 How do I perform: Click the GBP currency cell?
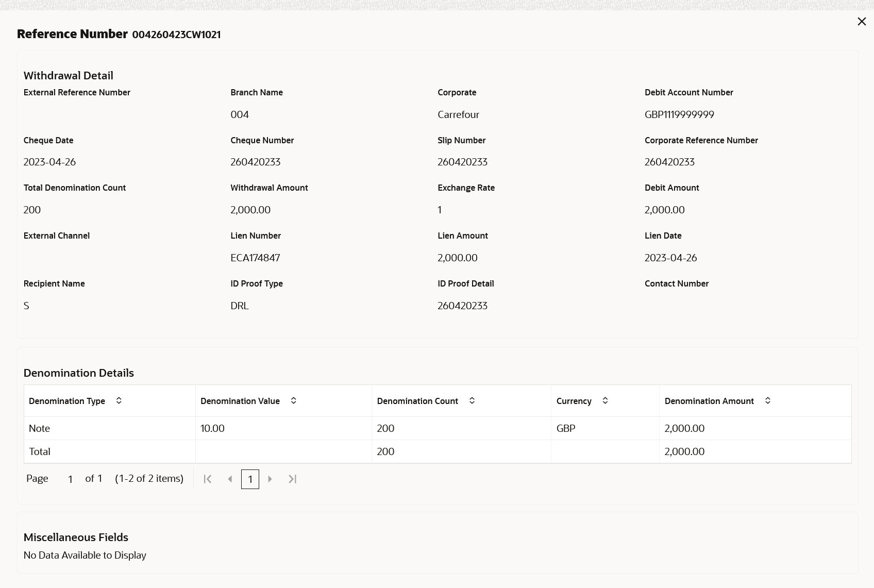[566, 428]
